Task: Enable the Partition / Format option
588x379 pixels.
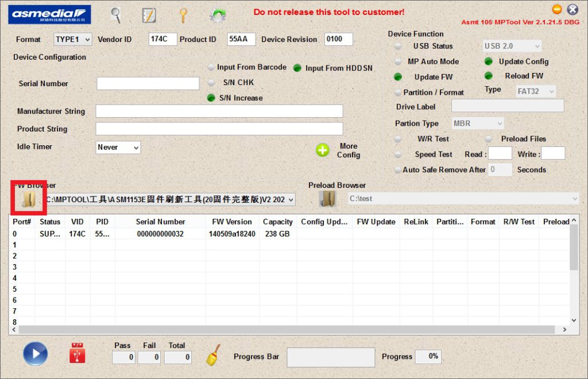Action: coord(398,92)
